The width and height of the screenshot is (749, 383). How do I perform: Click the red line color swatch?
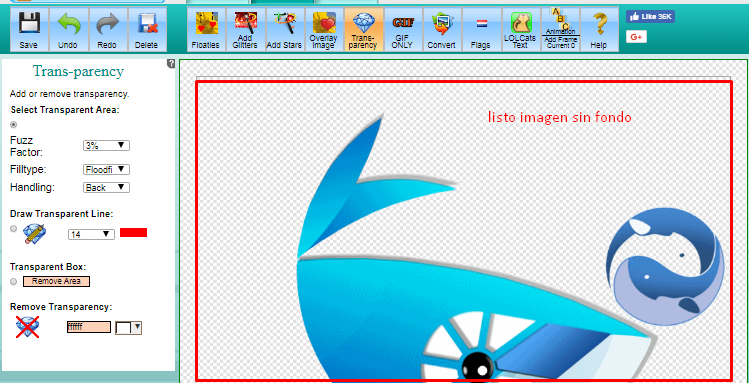(x=133, y=233)
